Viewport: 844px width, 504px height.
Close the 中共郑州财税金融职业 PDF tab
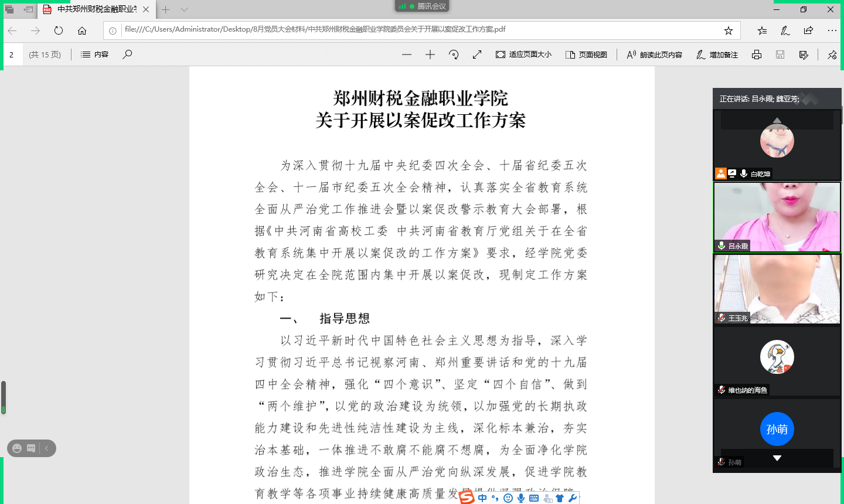click(x=146, y=9)
